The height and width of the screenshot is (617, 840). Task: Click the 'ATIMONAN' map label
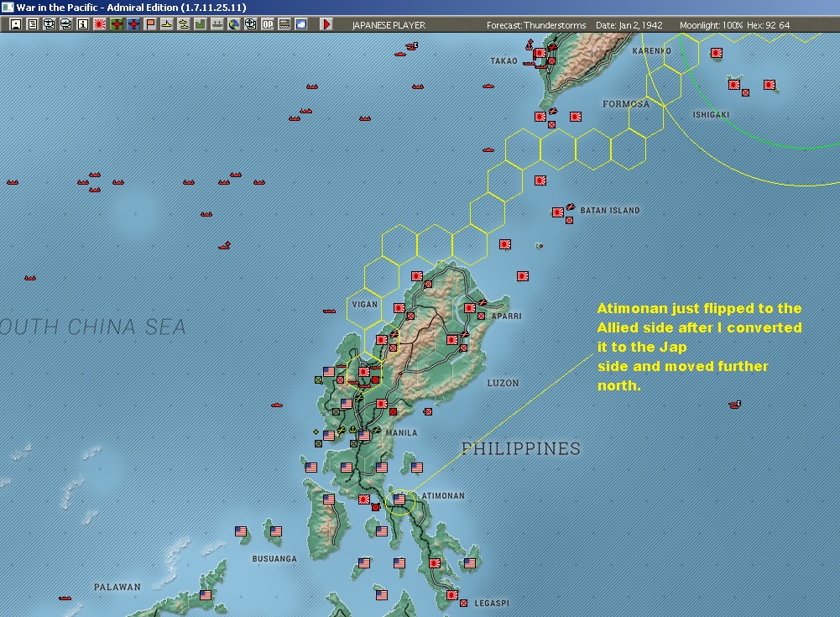coord(443,496)
